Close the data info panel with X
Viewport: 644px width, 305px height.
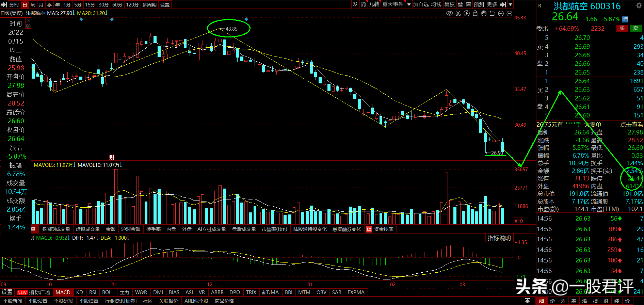click(x=28, y=20)
